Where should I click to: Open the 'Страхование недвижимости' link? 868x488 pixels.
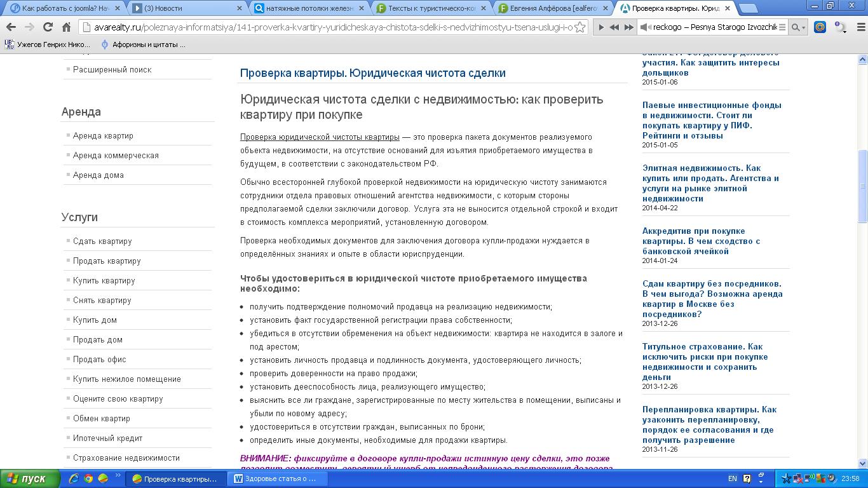(126, 457)
